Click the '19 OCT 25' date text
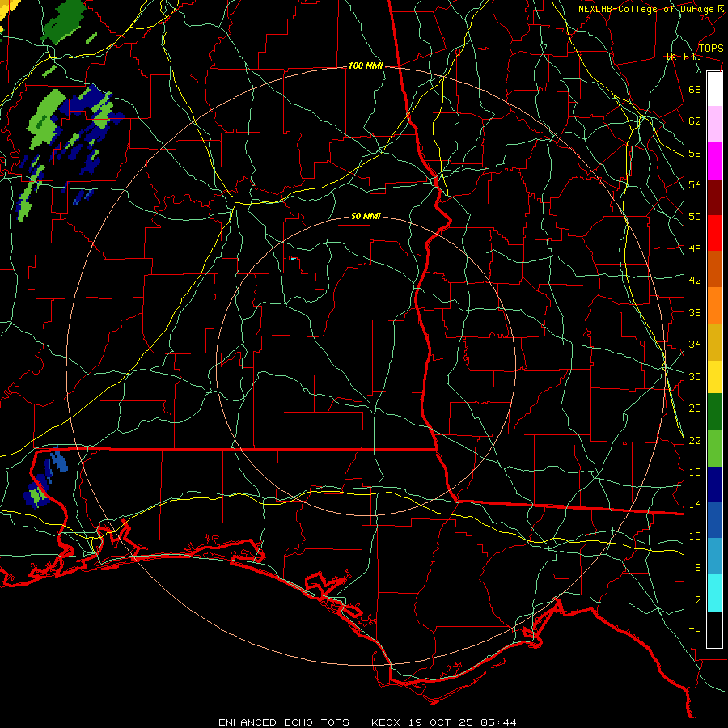Screen dimensions: 728x728 click(x=442, y=722)
